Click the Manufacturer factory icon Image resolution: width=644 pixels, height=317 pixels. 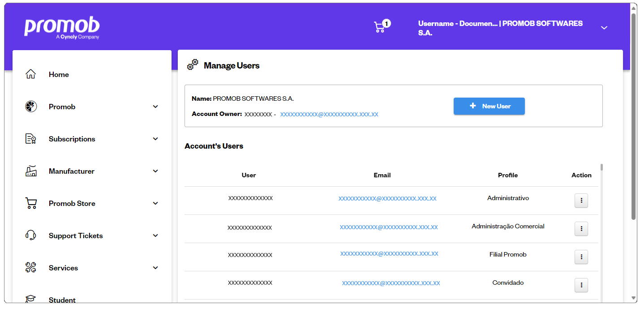point(31,171)
